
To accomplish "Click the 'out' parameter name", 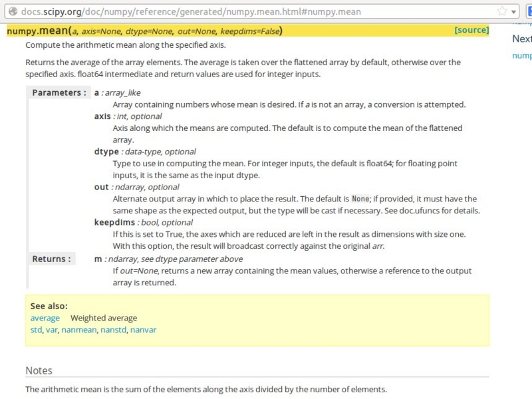I will [x=102, y=187].
